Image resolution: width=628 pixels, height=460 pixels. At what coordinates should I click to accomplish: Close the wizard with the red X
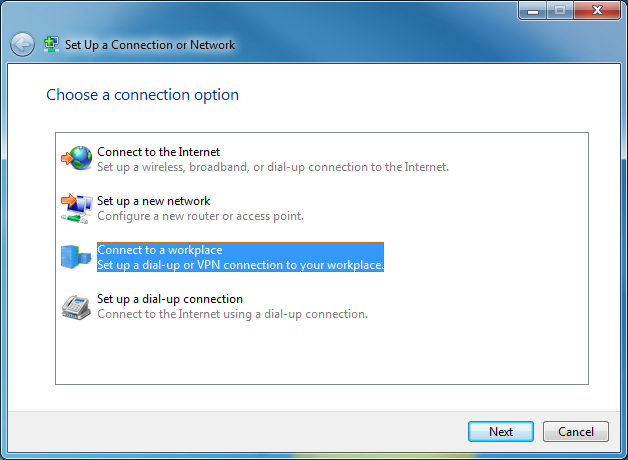[x=597, y=10]
